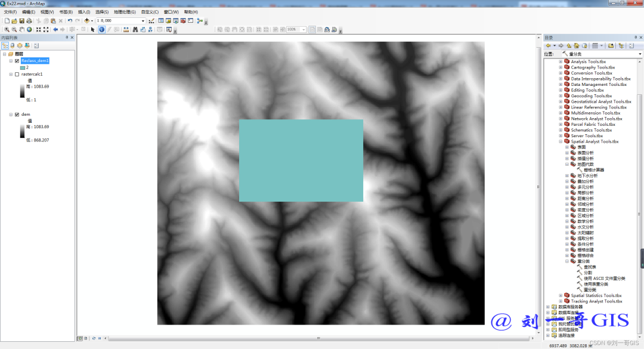
Task: Open the 自定义(C) menu
Action: [x=150, y=12]
